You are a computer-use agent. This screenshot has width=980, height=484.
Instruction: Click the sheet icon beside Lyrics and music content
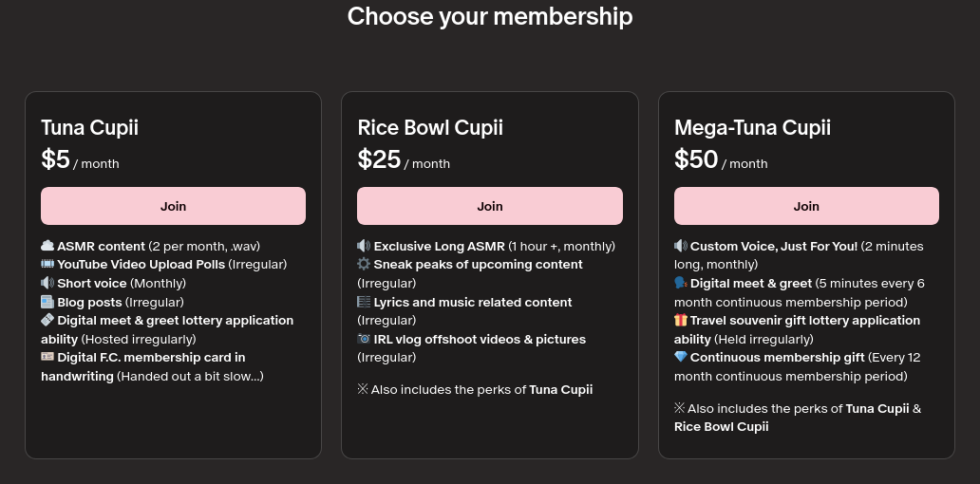pyautogui.click(x=364, y=302)
